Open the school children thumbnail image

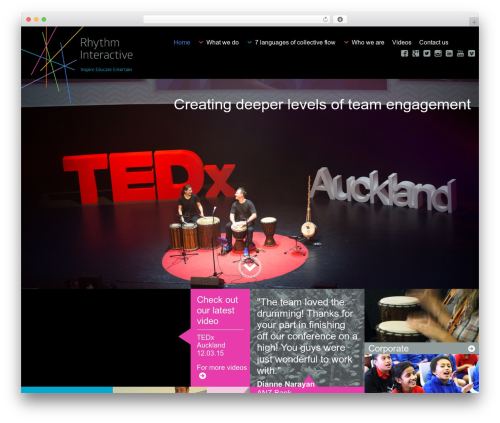coord(422,373)
